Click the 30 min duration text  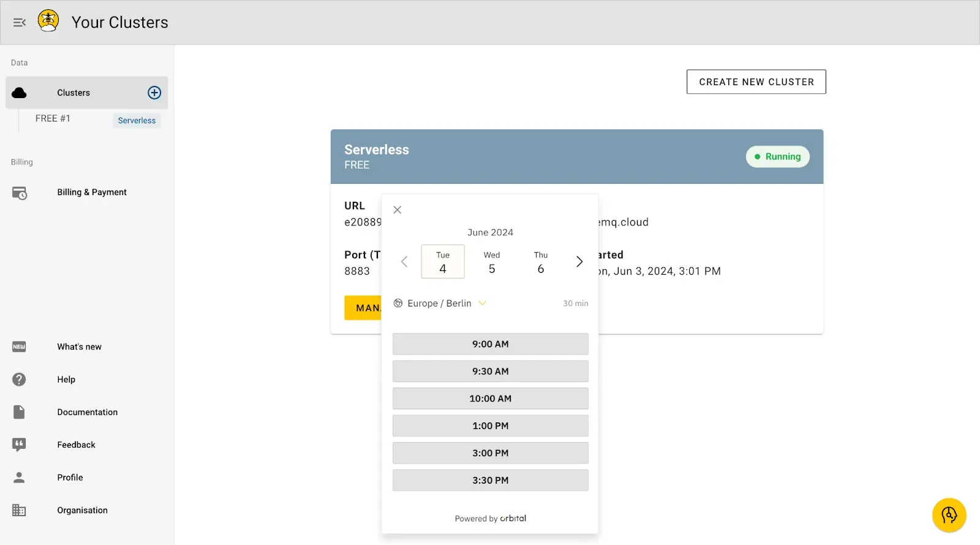coord(576,303)
